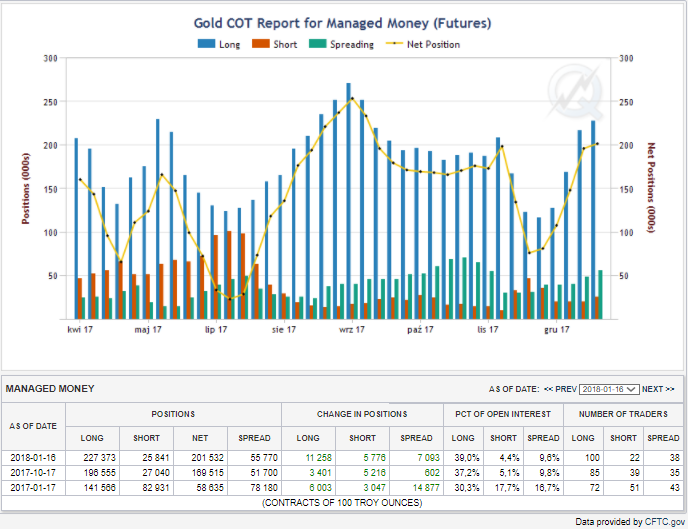The height and width of the screenshot is (529, 688).
Task: Click net position value 201 532
Action: click(x=208, y=458)
